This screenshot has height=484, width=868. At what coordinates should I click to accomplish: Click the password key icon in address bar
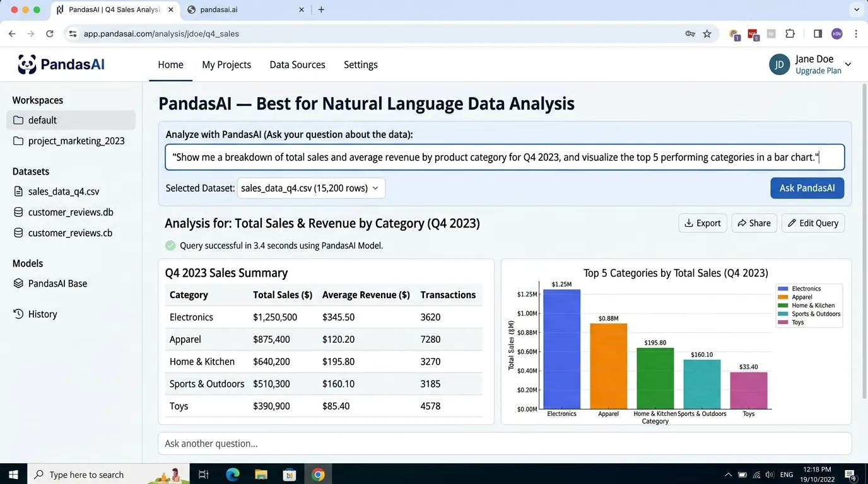click(690, 33)
